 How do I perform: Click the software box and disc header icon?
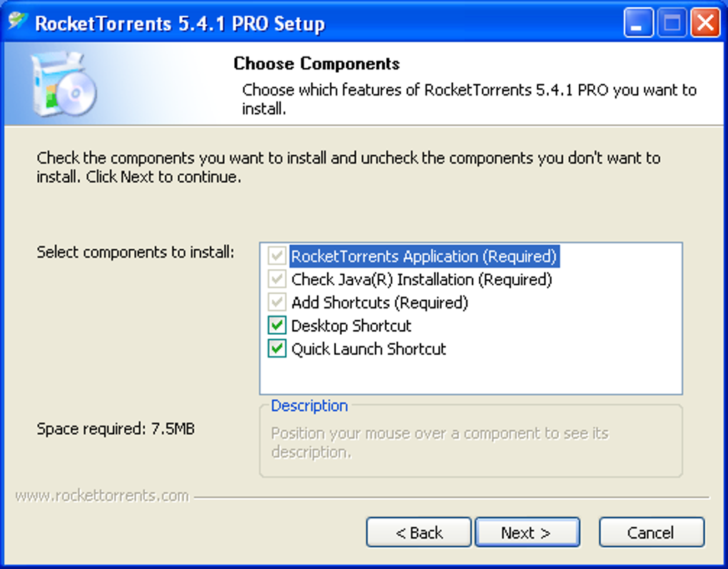click(64, 84)
